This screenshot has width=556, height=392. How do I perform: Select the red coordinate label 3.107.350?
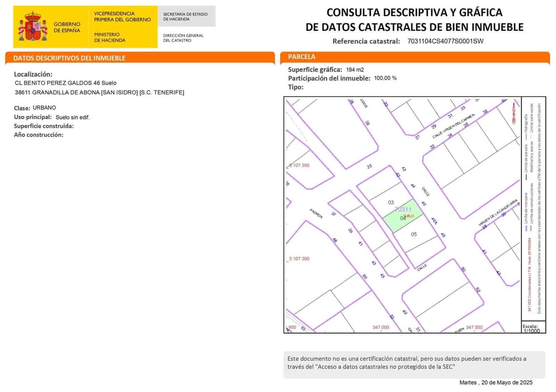(299, 166)
